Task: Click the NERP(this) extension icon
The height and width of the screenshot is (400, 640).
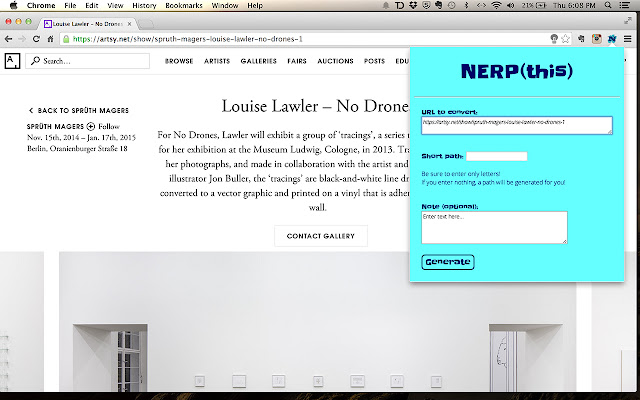Action: [611, 39]
